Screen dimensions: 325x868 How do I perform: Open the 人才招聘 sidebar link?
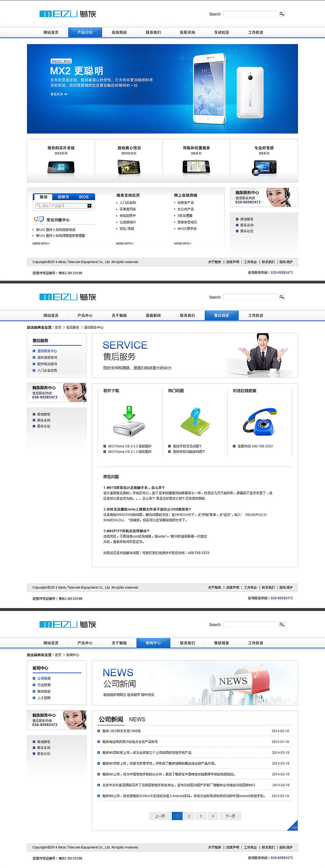[x=44, y=698]
